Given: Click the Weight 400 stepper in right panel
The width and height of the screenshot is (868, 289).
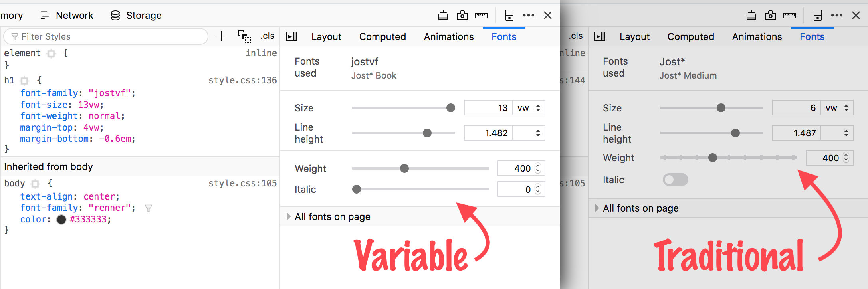Looking at the screenshot, I should (846, 158).
